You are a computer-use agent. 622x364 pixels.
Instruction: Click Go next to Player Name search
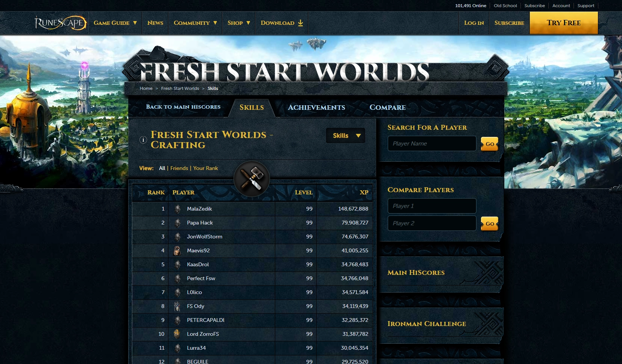(x=490, y=144)
